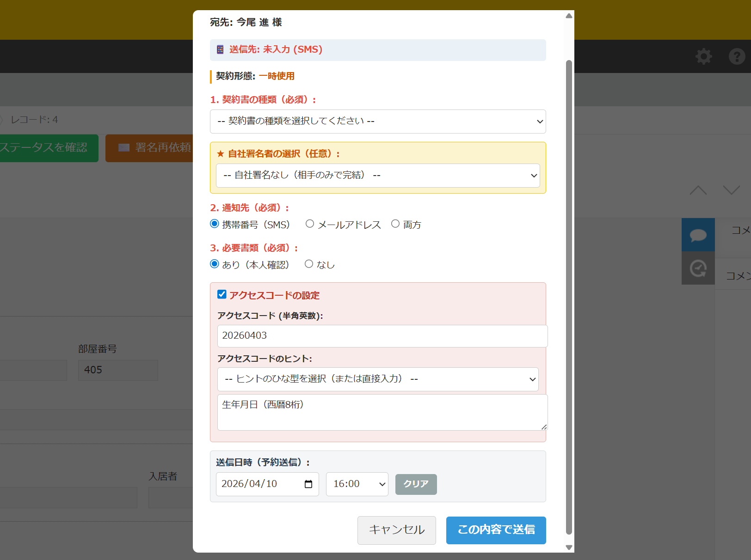This screenshot has width=751, height=560.
Task: Open the 16:00 send time dropdown
Action: (357, 484)
